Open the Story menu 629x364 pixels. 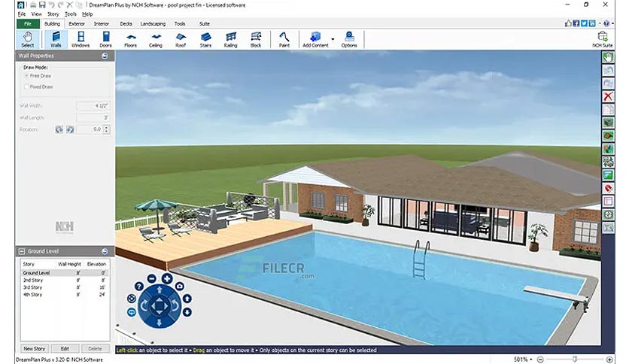(53, 14)
